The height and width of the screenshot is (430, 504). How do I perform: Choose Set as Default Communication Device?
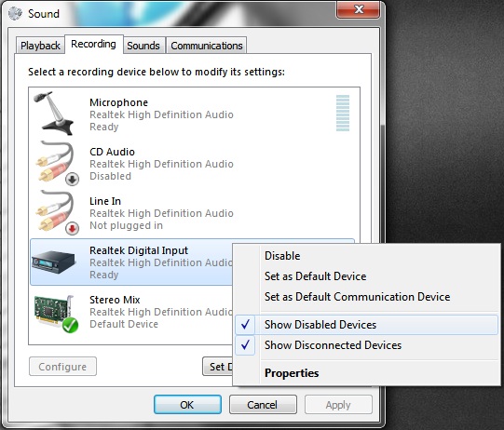point(357,297)
